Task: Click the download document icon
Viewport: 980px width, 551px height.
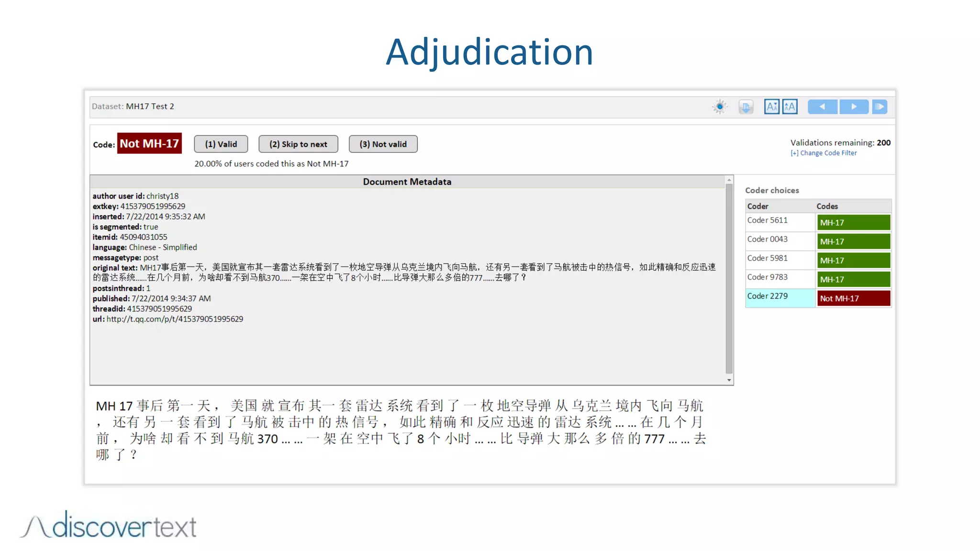Action: (746, 107)
